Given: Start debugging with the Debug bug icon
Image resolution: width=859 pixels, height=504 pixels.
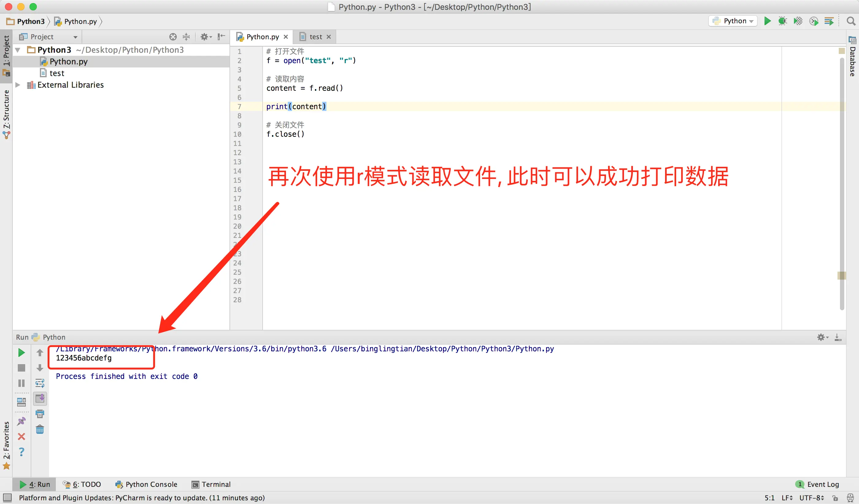Looking at the screenshot, I should (x=782, y=21).
